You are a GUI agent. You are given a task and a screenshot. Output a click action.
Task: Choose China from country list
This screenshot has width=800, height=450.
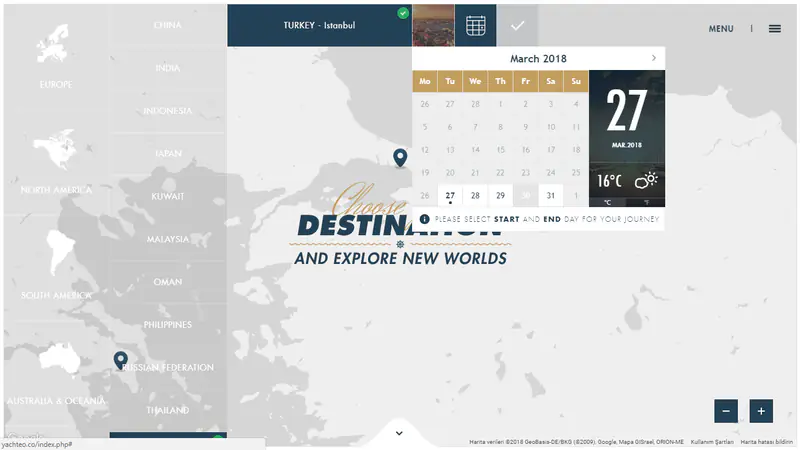point(167,25)
